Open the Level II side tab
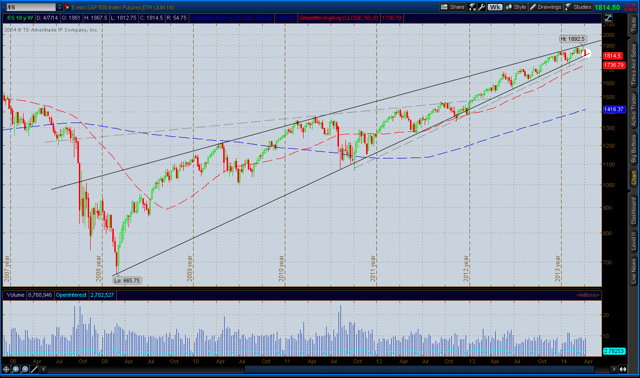The width and height of the screenshot is (640, 378). (633, 242)
